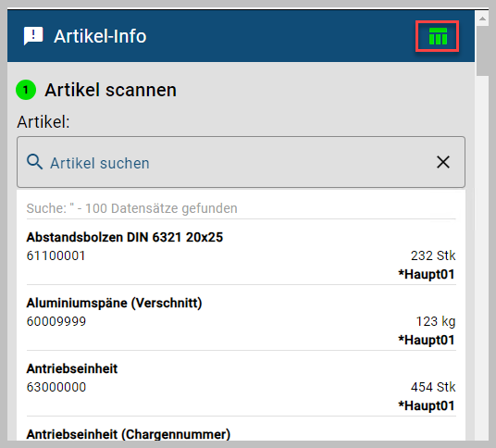Click article number 60009999
This screenshot has width=496, height=448.
tap(56, 321)
